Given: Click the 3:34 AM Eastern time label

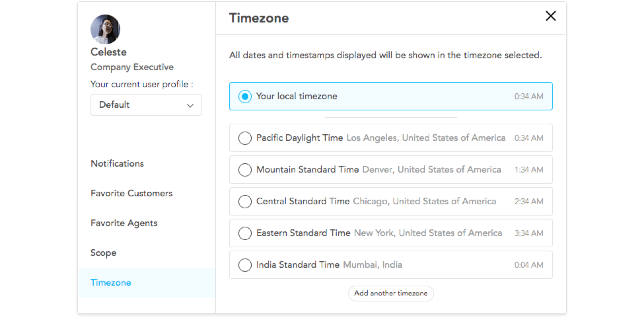Looking at the screenshot, I should (x=529, y=233).
